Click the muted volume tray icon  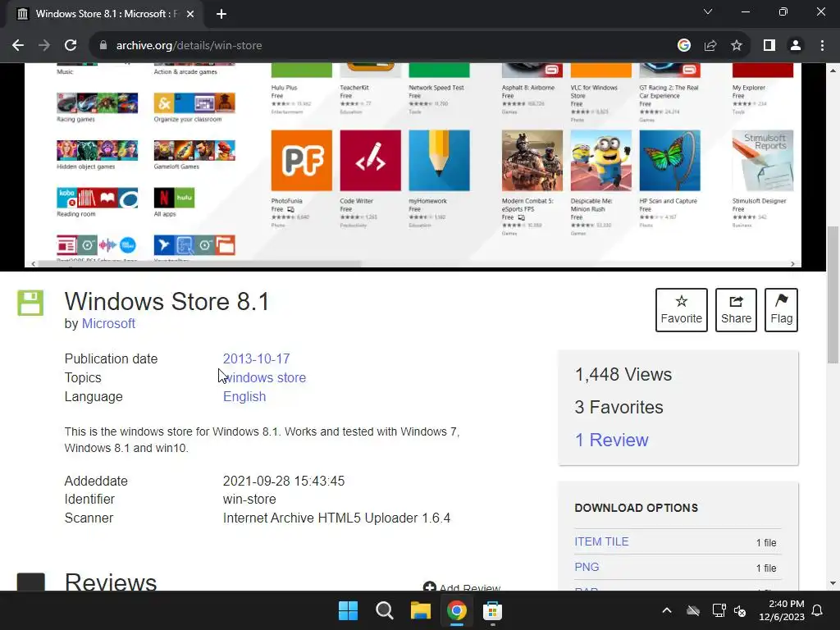[740, 610]
